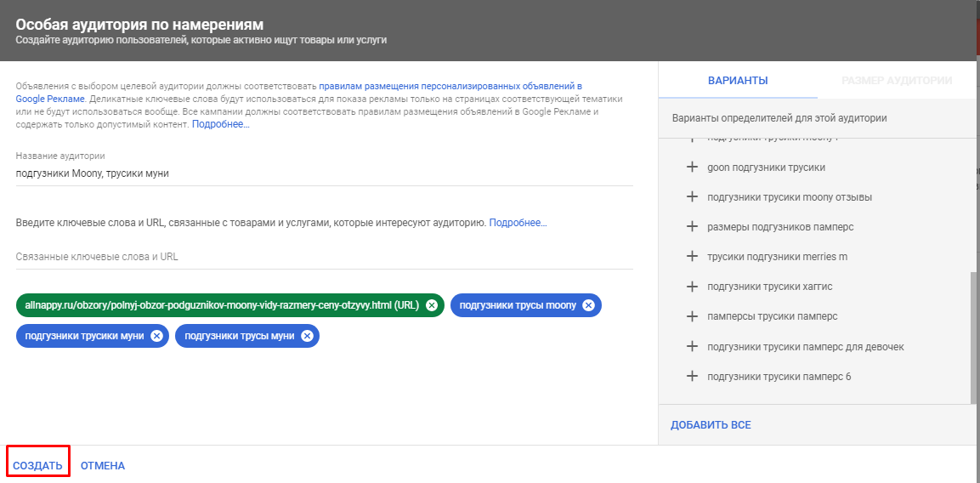
Task: Switch to the ВАРИАНТЫ tab
Action: point(738,81)
